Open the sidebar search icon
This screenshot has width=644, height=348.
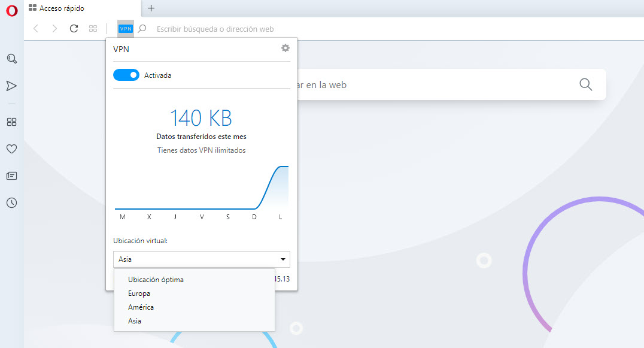tap(11, 59)
